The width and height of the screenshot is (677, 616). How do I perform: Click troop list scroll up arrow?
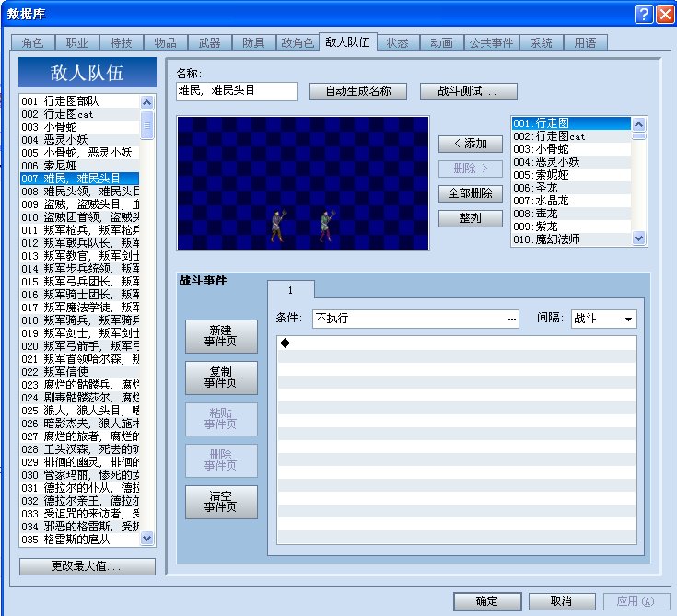click(146, 102)
